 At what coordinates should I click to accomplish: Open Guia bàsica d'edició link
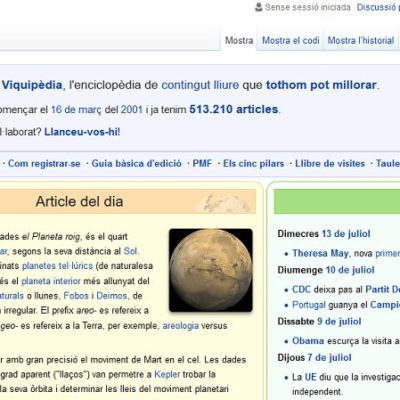click(x=136, y=164)
